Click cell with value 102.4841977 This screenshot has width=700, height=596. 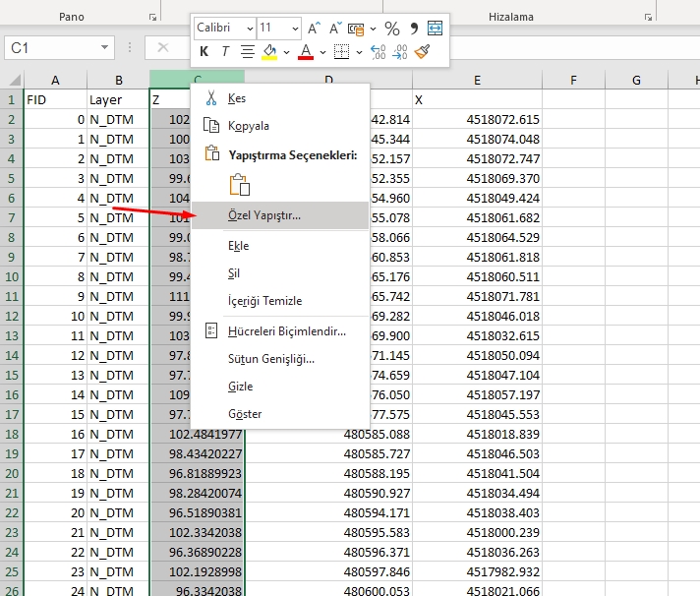[198, 434]
